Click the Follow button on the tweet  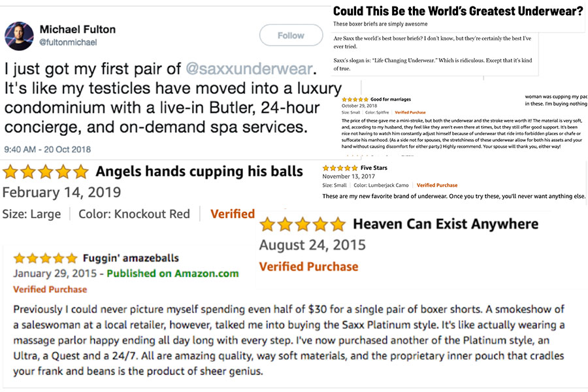[x=291, y=35]
